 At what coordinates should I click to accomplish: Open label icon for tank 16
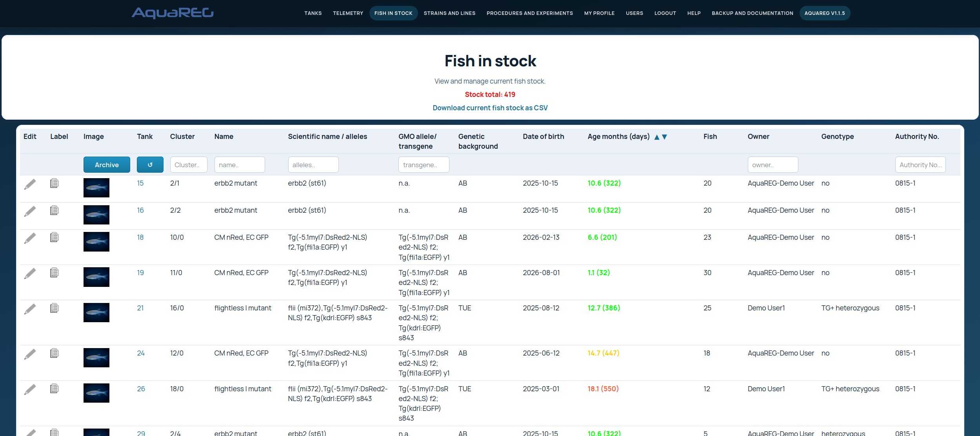(x=55, y=210)
